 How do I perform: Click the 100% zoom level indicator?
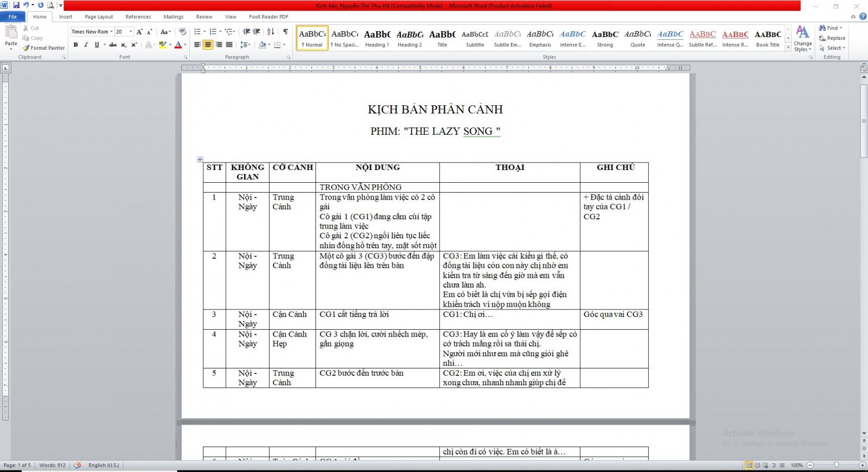pyautogui.click(x=797, y=465)
